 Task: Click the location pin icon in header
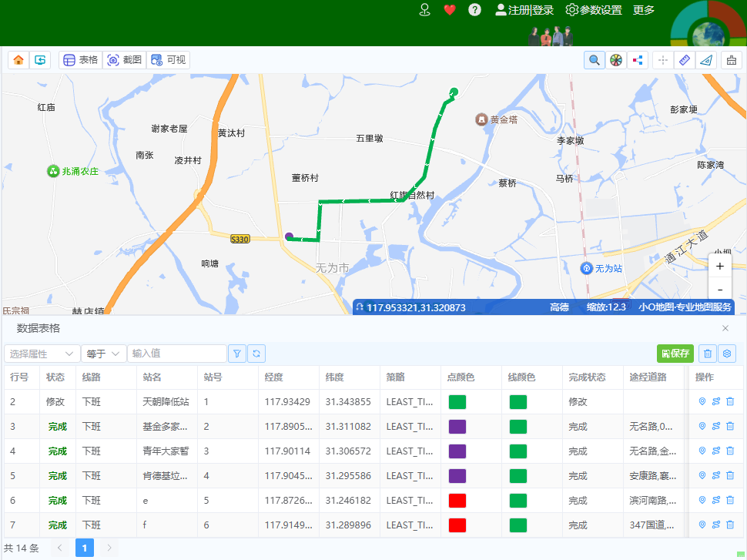pos(424,9)
